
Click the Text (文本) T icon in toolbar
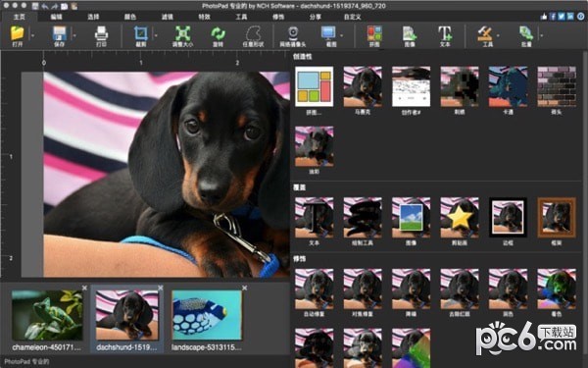pyautogui.click(x=445, y=33)
